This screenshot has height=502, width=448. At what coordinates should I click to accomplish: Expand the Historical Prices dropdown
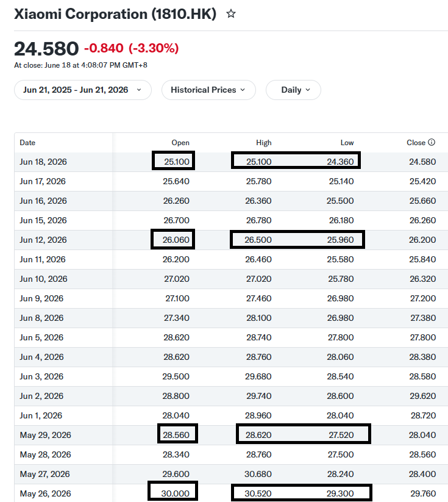click(208, 90)
